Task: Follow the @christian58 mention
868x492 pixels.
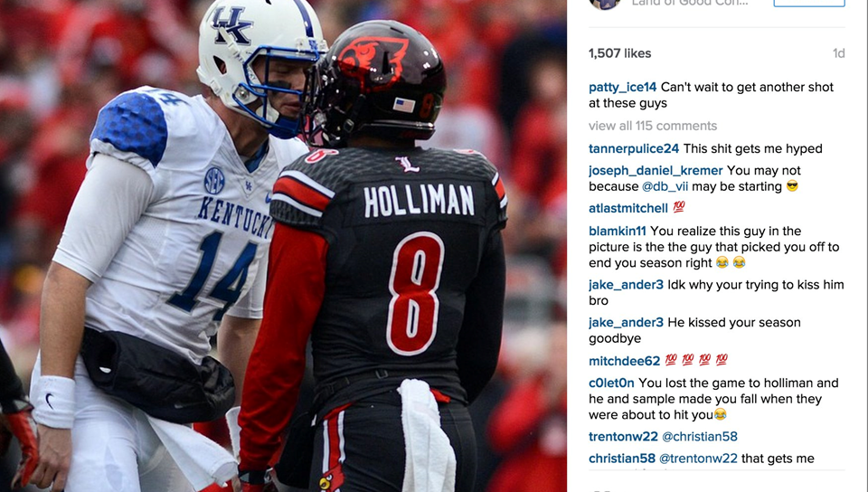Action: 700,436
